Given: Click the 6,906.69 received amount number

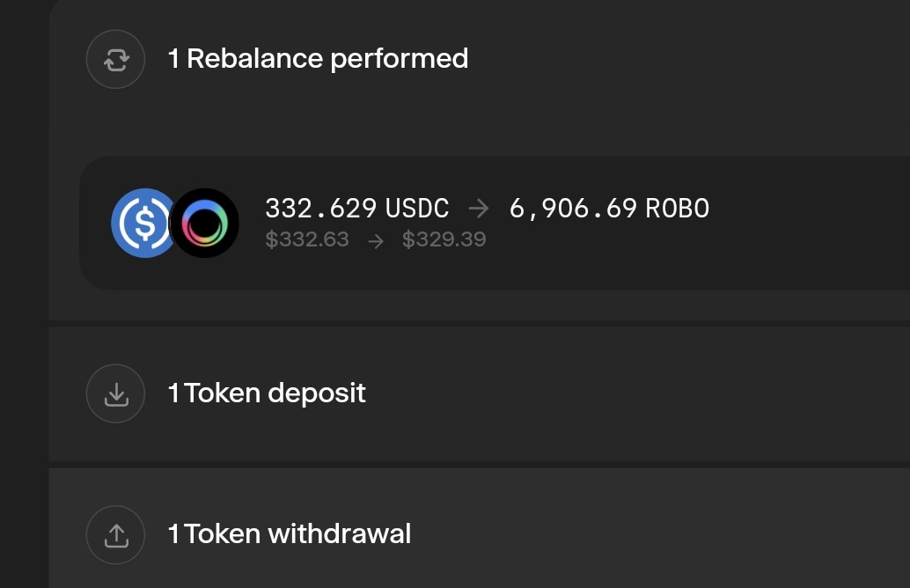Looking at the screenshot, I should coord(573,209).
